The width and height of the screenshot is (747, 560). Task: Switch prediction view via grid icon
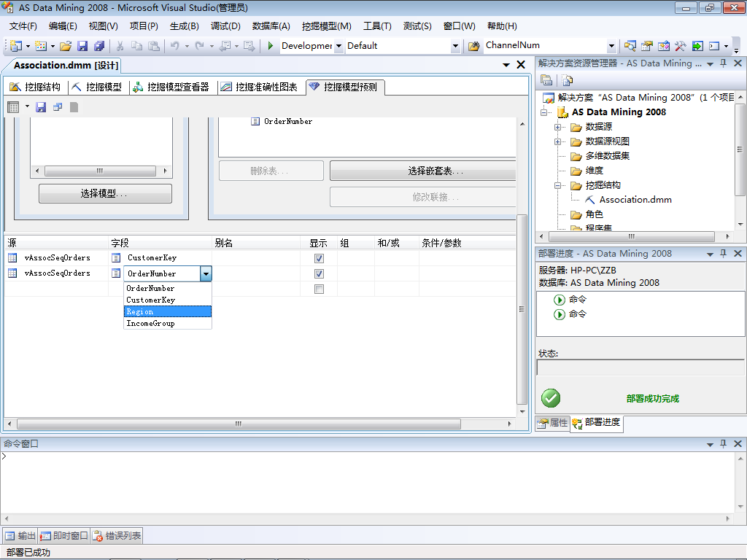pos(13,107)
